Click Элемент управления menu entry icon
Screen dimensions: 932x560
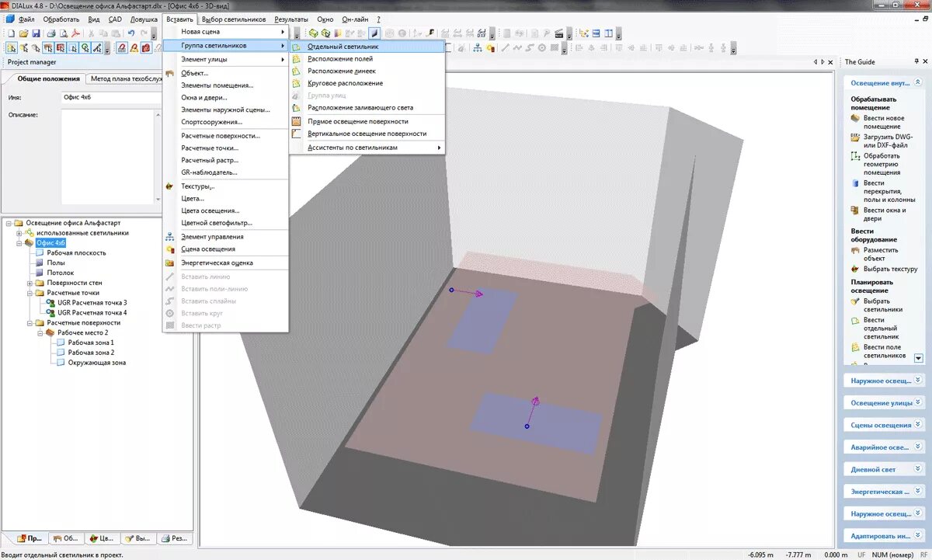(170, 237)
